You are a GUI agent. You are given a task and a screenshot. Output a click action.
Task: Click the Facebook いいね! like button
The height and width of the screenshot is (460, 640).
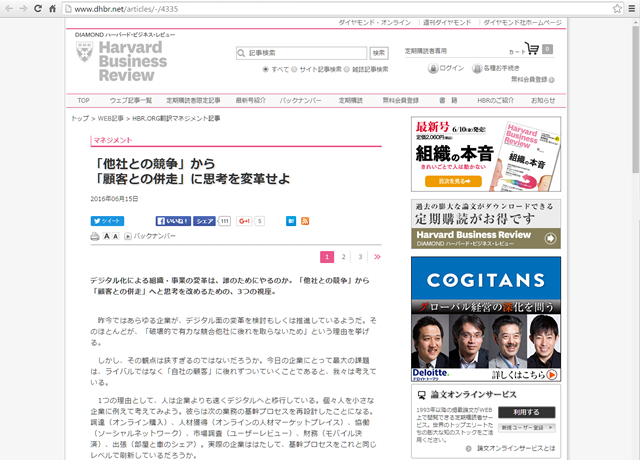pos(171,220)
